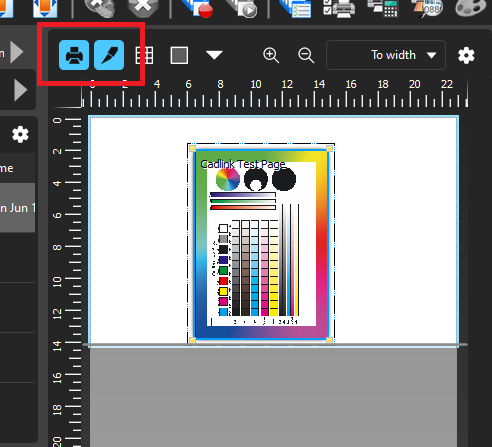Viewport: 492px width, 447px height.
Task: Open the color palette icon
Action: tap(471, 7)
